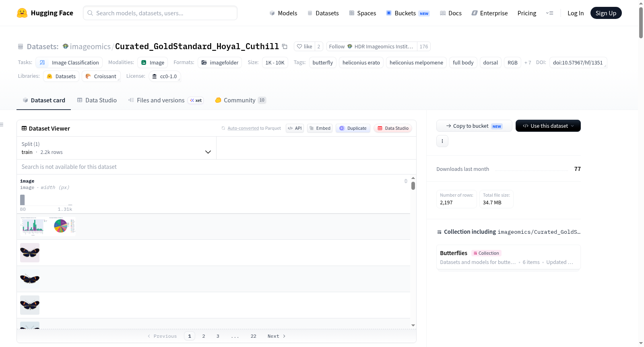Open Datasets in top navigation
The image size is (644, 347).
[323, 13]
